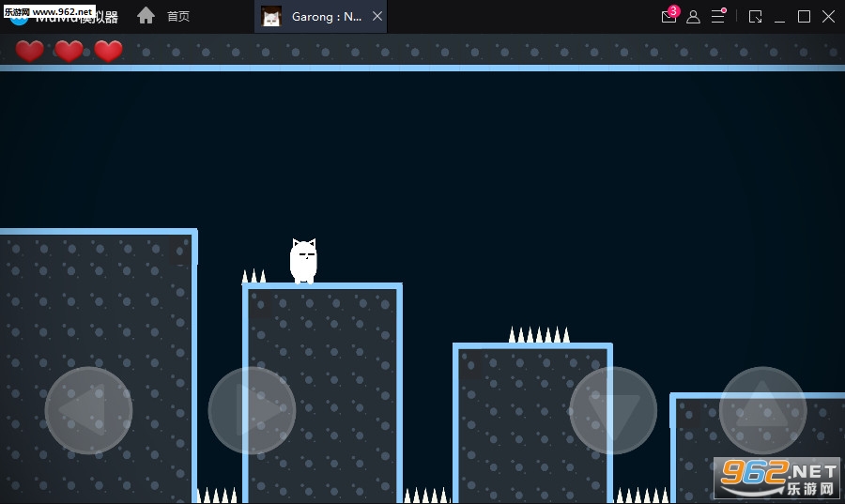Expand the emulator hamburger menu

click(718, 16)
